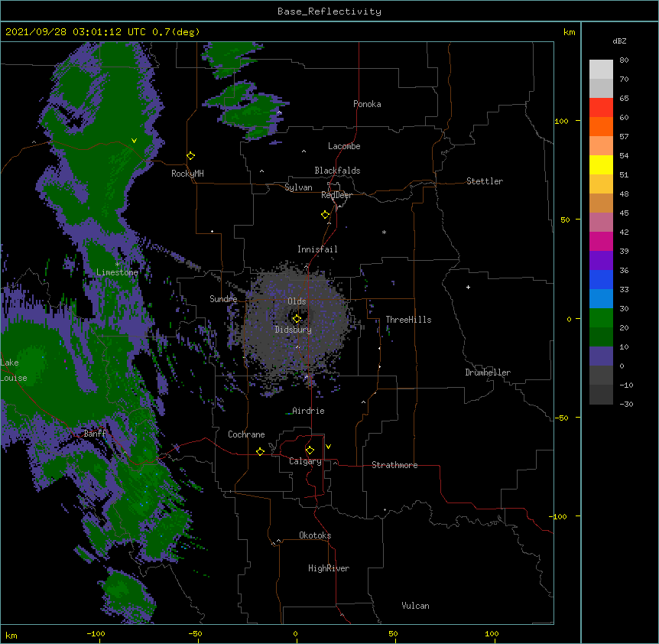Click the royal blue swatch in dBZ legend
This screenshot has width=659, height=644.
(x=601, y=279)
